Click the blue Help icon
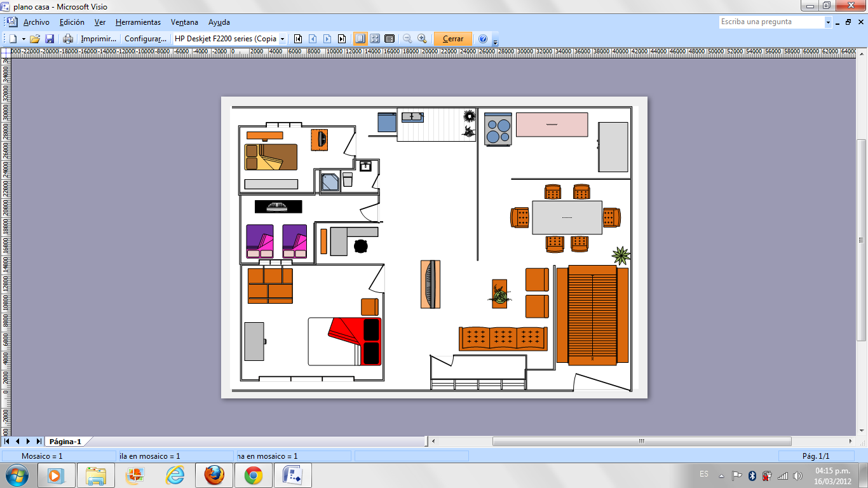This screenshot has height=488, width=868. (x=483, y=39)
